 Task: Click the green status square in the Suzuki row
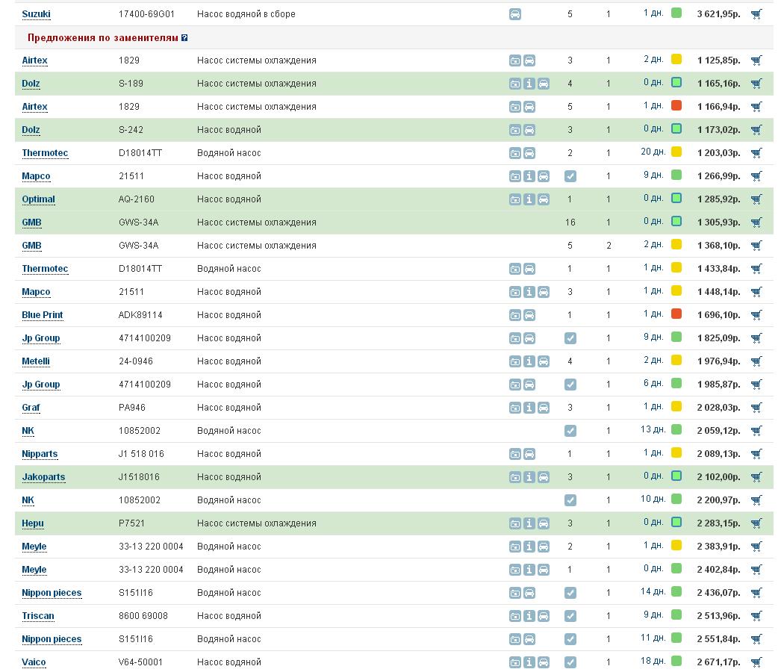676,13
